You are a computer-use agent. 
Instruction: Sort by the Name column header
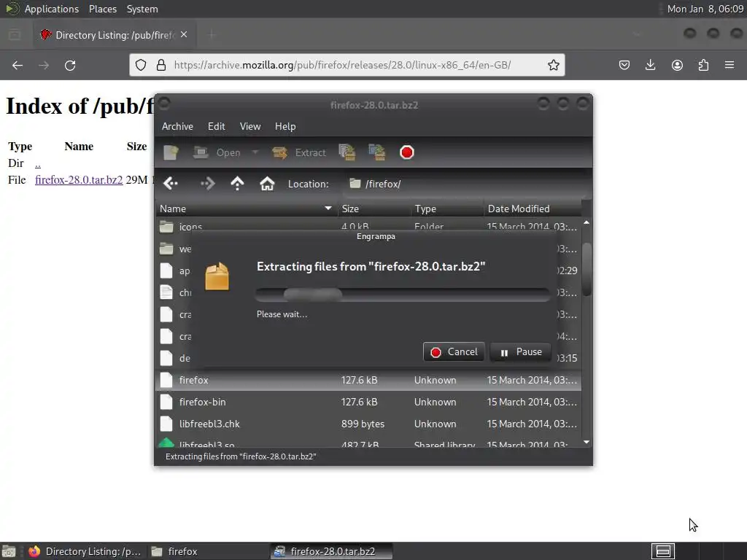coord(246,209)
